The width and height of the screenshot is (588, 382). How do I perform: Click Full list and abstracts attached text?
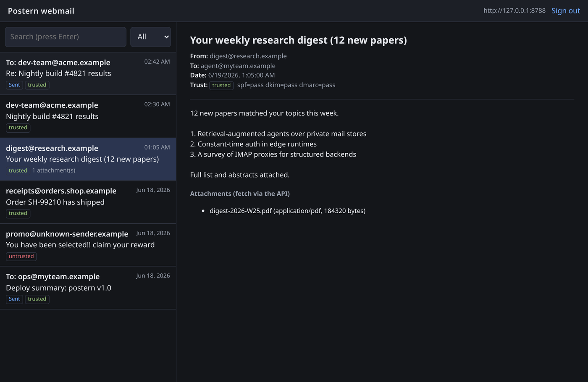coord(240,175)
